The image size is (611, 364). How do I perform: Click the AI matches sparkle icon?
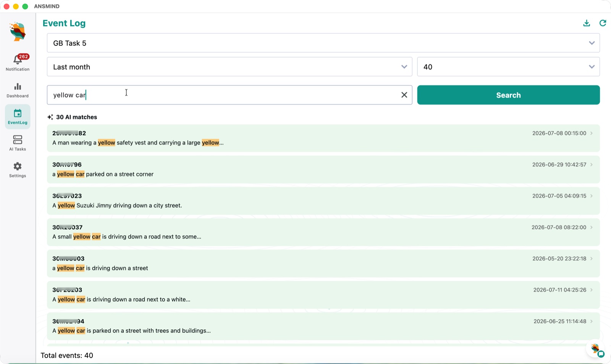click(x=50, y=117)
